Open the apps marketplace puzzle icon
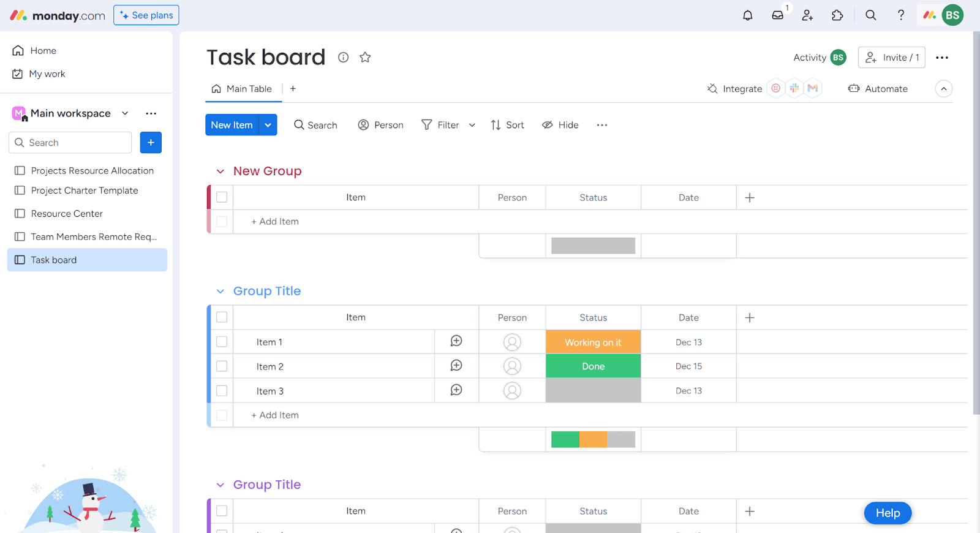The width and height of the screenshot is (980, 533). coord(837,15)
